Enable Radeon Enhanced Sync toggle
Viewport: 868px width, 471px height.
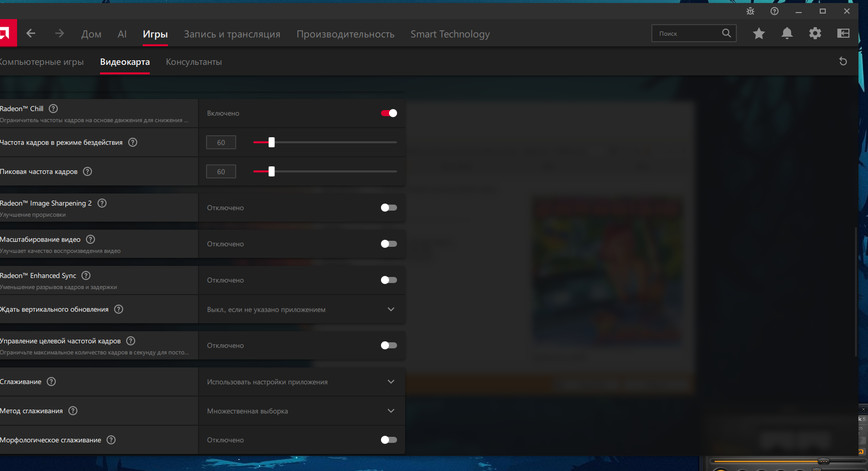click(x=389, y=280)
